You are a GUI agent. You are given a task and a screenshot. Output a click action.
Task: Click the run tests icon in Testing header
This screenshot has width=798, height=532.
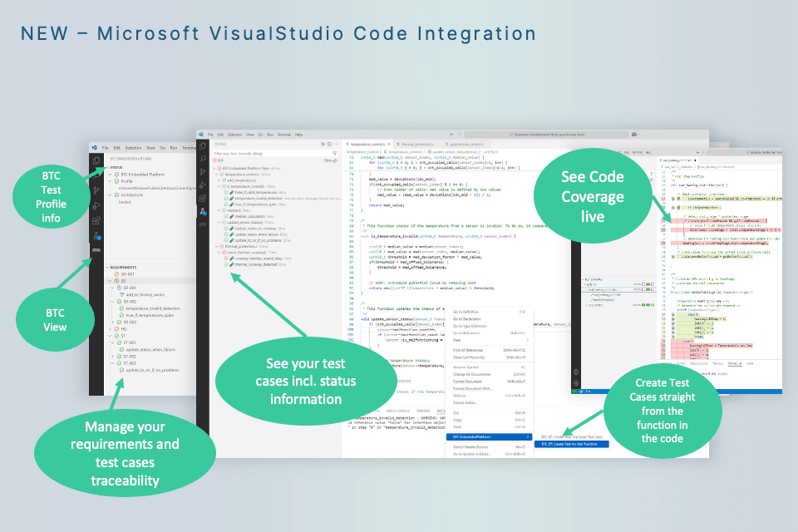coord(323,144)
